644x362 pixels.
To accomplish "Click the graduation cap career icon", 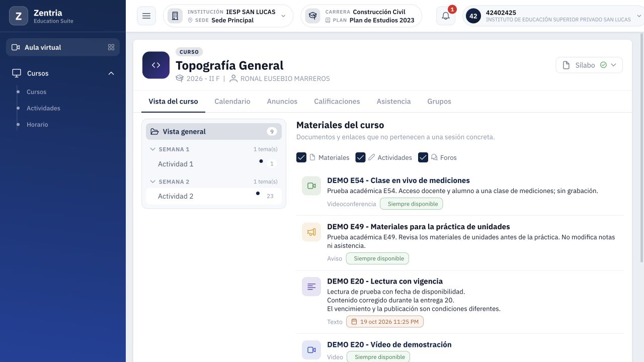I will [313, 16].
